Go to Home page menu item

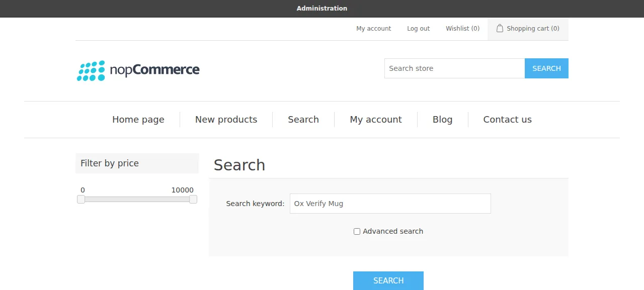pos(138,120)
